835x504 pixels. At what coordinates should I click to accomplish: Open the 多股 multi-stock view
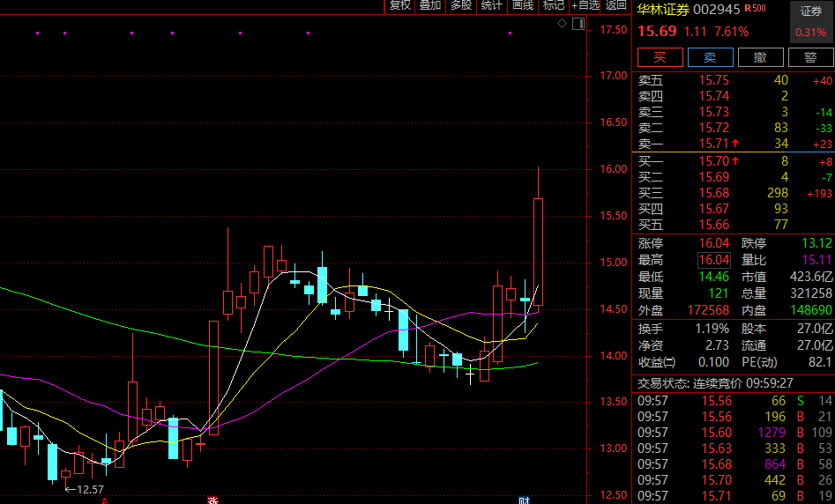click(461, 6)
